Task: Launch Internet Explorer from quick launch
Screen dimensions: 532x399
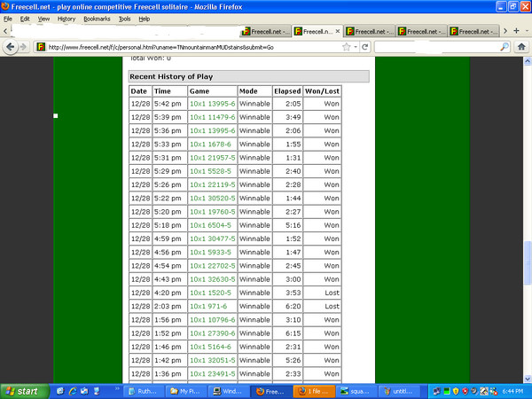Action: click(x=73, y=391)
